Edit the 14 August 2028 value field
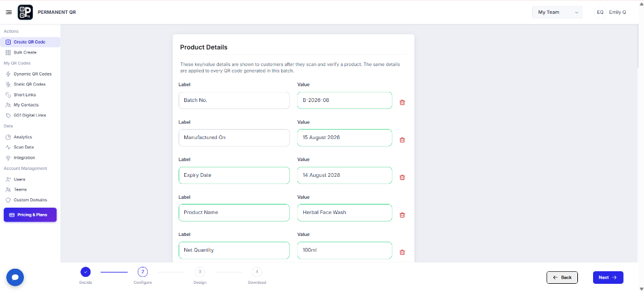 coord(345,175)
